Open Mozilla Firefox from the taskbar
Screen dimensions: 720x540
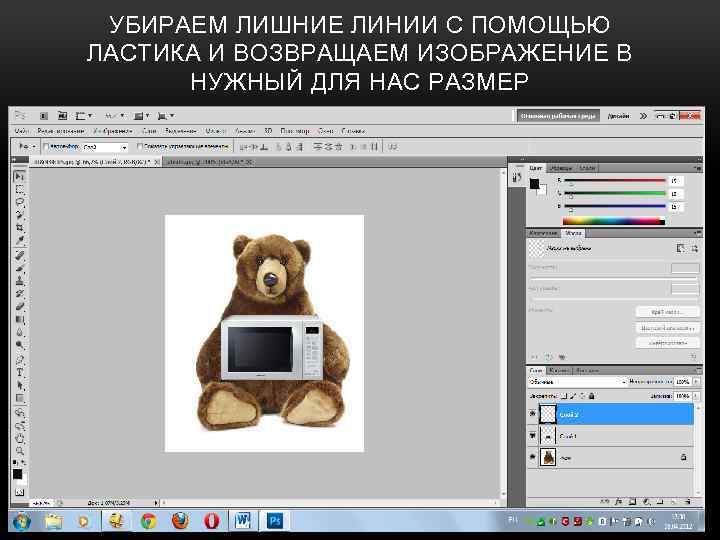tap(180, 521)
